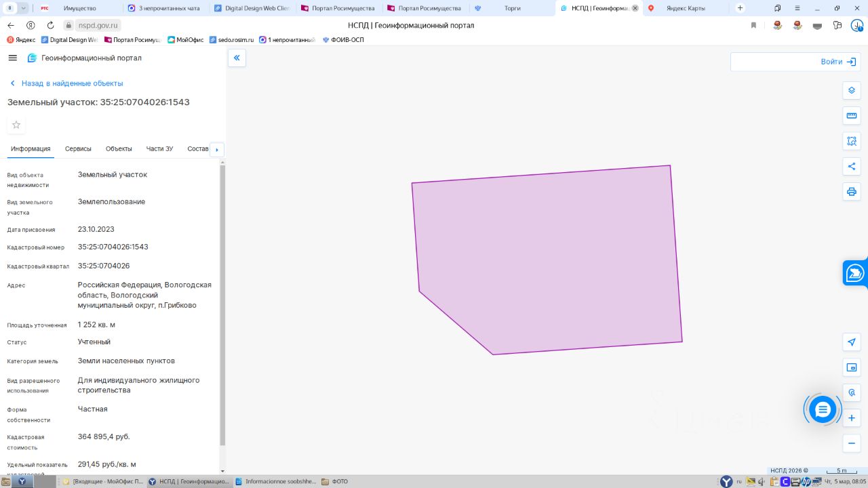
Task: Open the browser downloads icon
Action: click(857, 25)
